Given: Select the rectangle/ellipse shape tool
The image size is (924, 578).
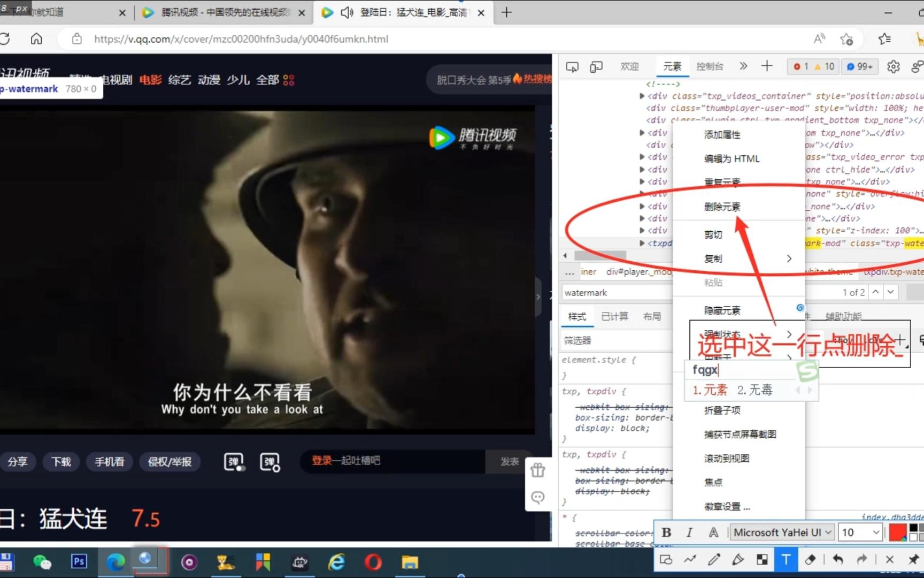Looking at the screenshot, I should tap(666, 560).
